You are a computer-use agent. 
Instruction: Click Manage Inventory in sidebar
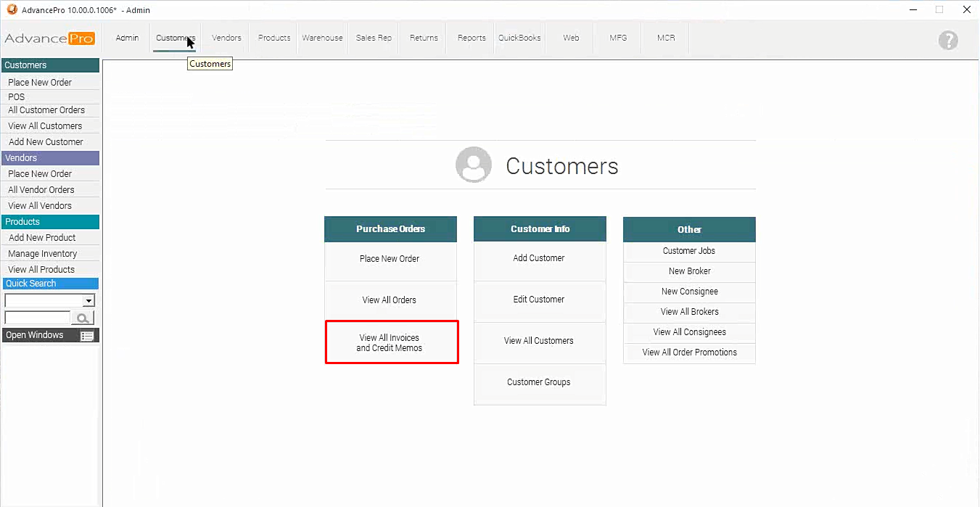point(42,254)
